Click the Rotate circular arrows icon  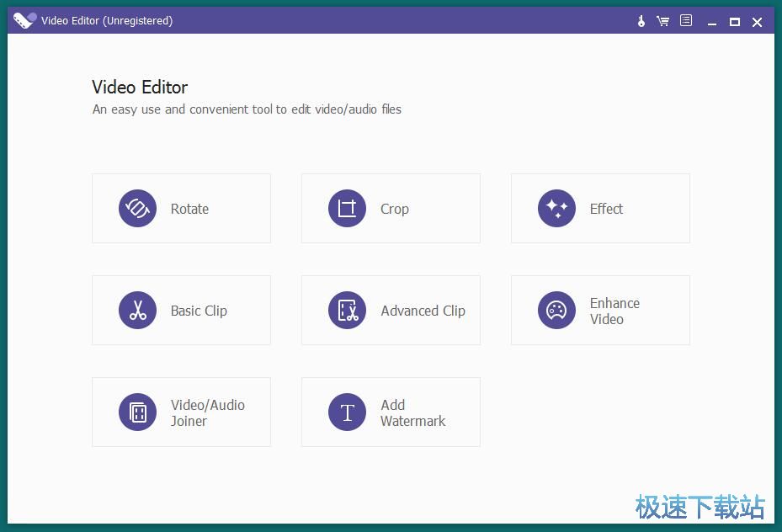pyautogui.click(x=138, y=209)
